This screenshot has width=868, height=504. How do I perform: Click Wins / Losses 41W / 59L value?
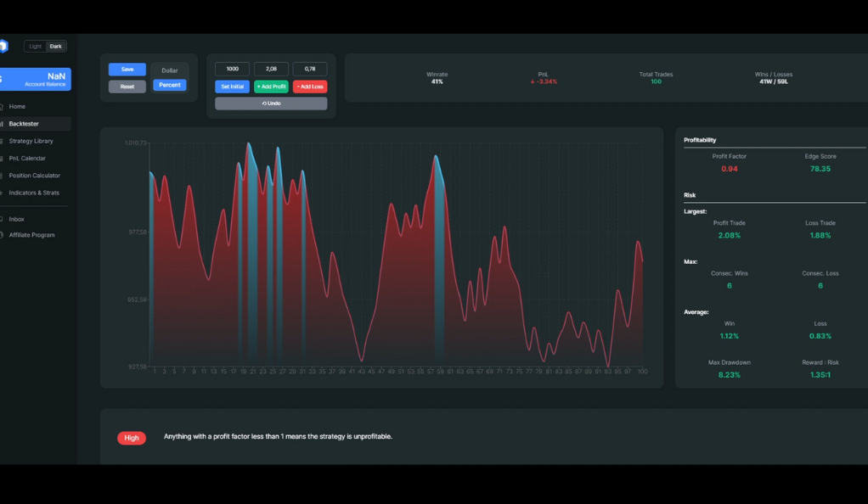point(774,82)
